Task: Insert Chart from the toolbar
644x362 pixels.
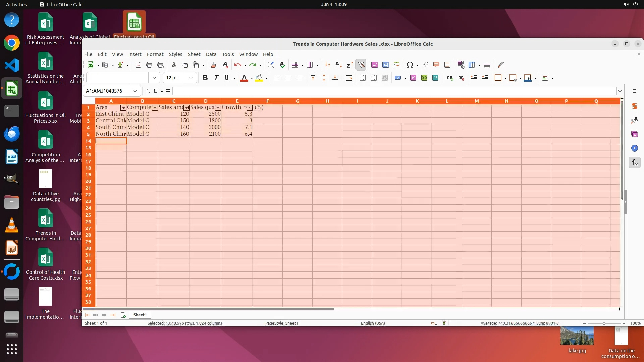Action: pyautogui.click(x=385, y=65)
